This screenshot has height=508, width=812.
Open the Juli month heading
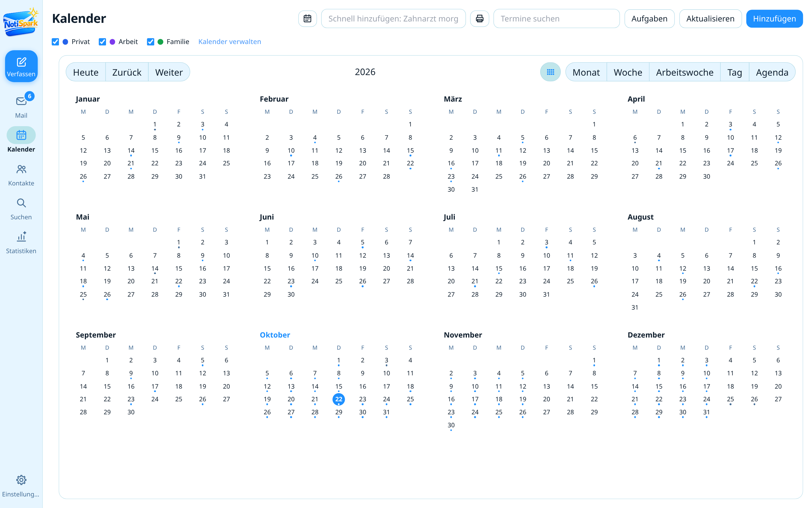coord(449,217)
